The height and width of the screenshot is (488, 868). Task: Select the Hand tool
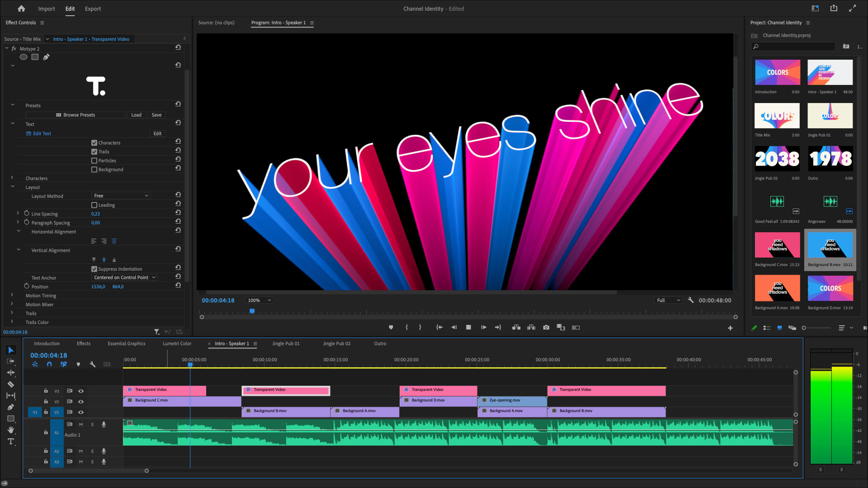click(11, 430)
